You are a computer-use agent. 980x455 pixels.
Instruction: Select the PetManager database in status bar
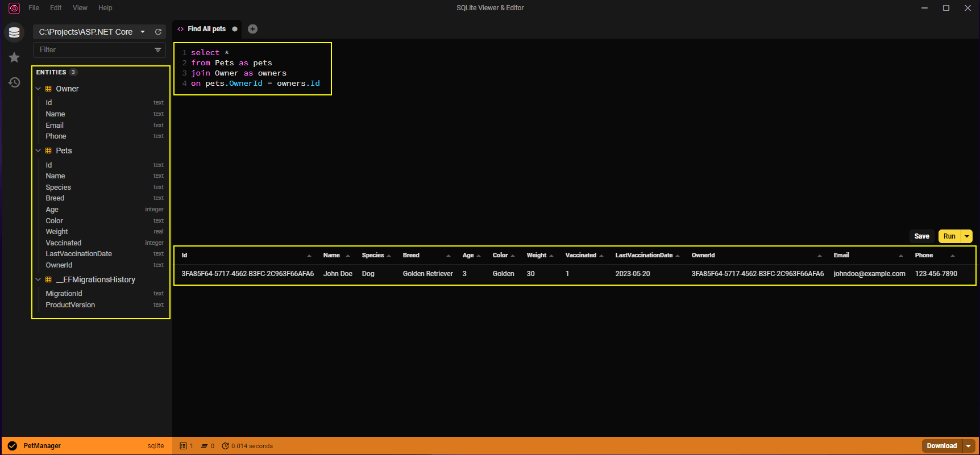[x=42, y=446]
